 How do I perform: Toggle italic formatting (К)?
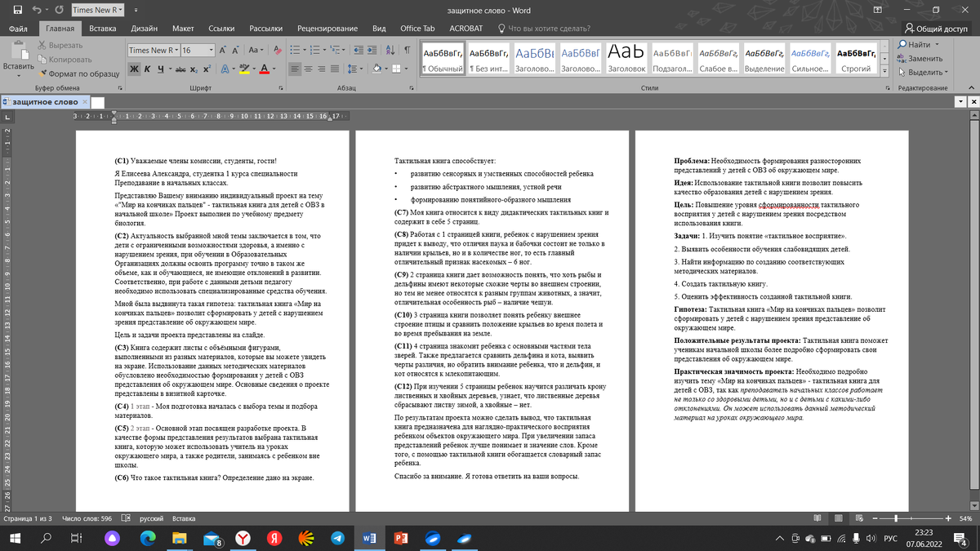click(149, 69)
